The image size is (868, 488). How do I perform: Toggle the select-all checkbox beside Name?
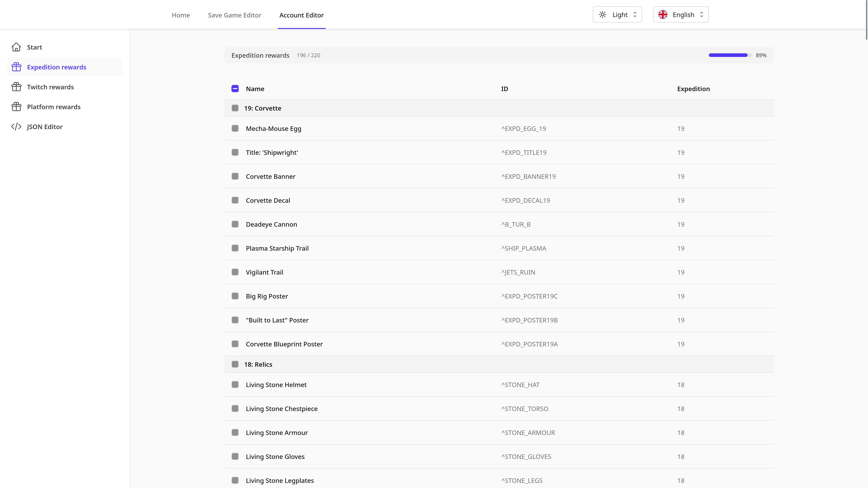coord(235,89)
